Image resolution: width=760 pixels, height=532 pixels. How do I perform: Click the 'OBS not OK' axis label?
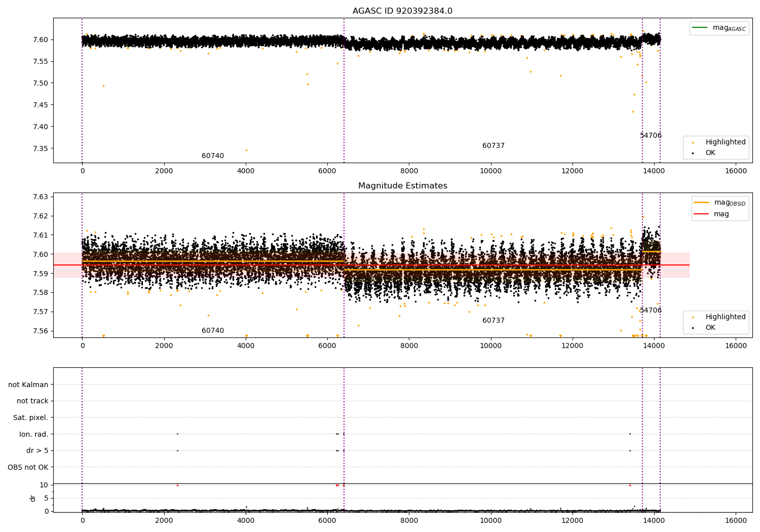point(28,467)
